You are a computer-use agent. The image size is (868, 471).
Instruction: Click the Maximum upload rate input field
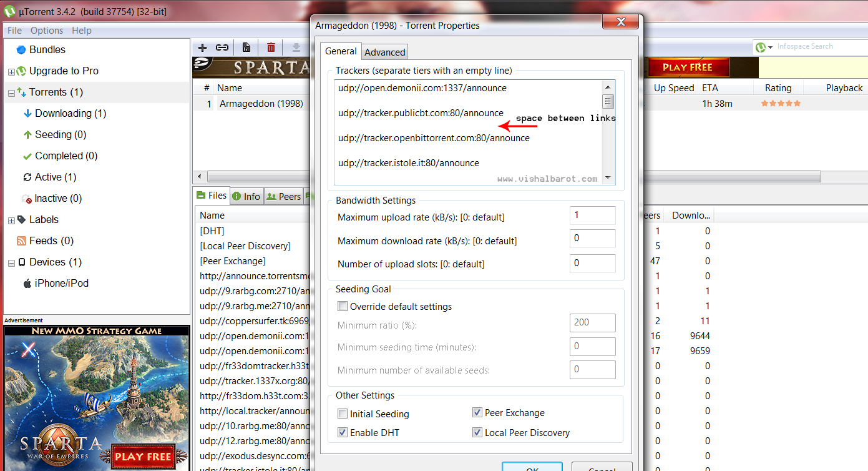(592, 215)
